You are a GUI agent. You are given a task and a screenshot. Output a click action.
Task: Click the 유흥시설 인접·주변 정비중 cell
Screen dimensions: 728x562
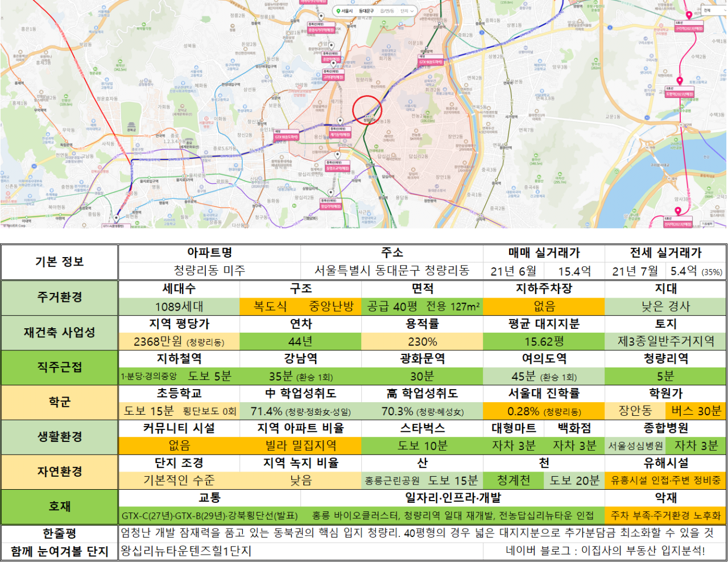tap(666, 481)
